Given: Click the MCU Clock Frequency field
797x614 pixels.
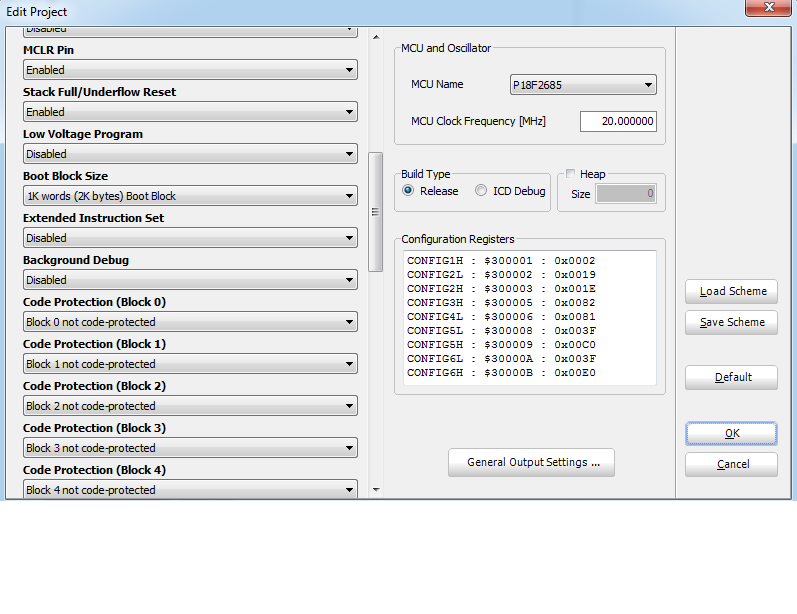Looking at the screenshot, I should click(618, 121).
